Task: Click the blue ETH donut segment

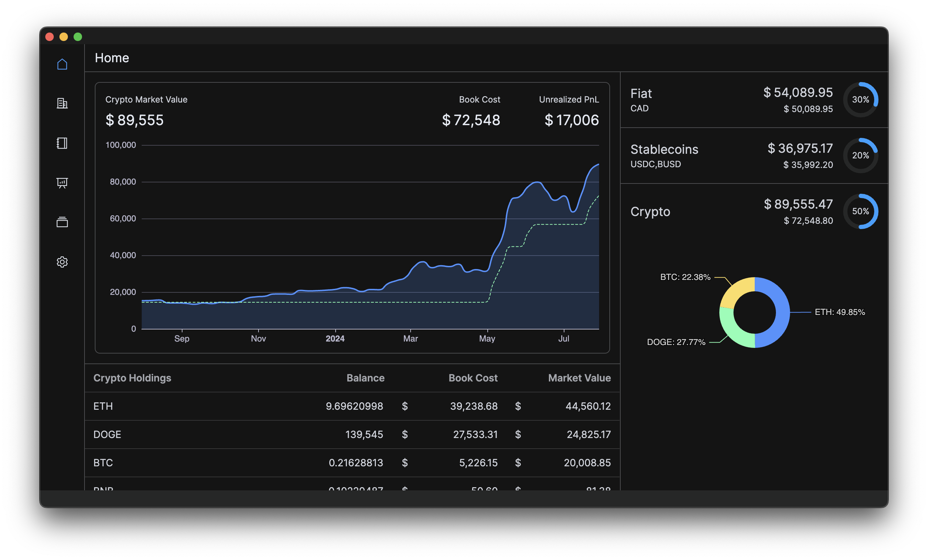Action: (x=782, y=313)
